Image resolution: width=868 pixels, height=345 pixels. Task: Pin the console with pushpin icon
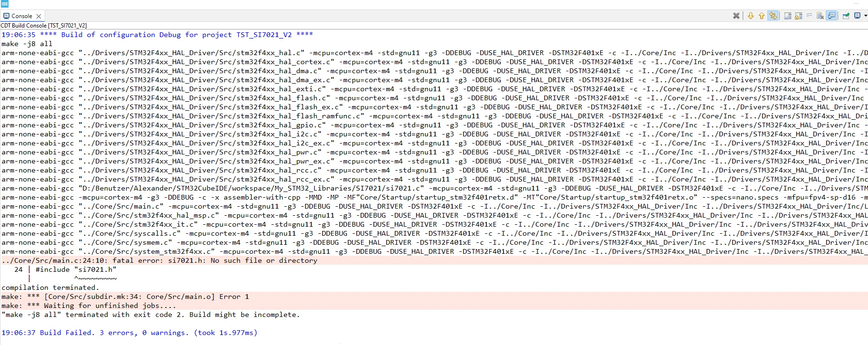click(846, 16)
